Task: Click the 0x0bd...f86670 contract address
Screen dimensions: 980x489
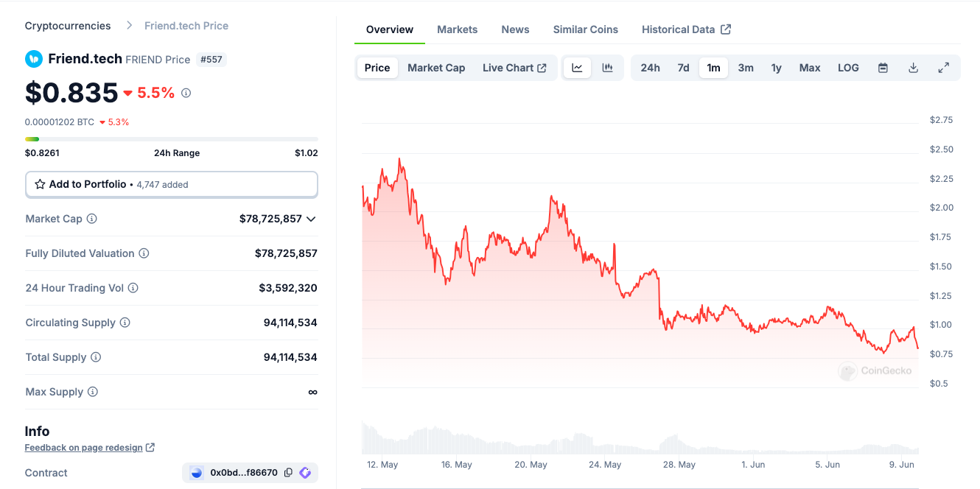Action: (x=244, y=473)
